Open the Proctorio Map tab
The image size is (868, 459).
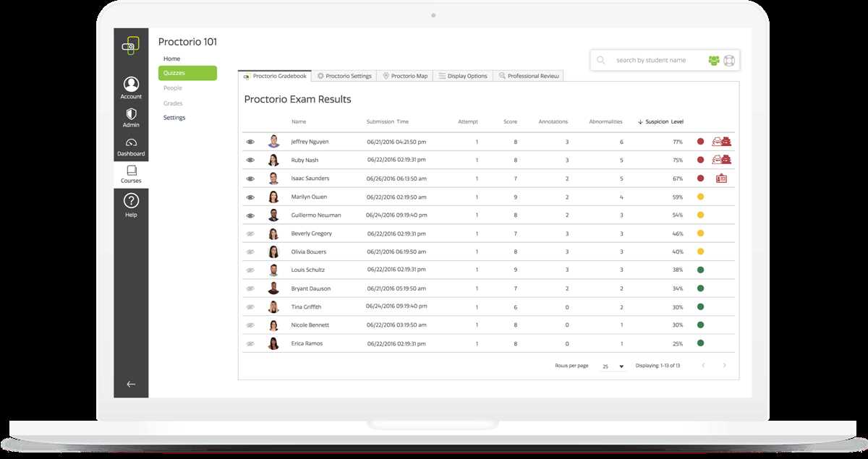(x=404, y=76)
